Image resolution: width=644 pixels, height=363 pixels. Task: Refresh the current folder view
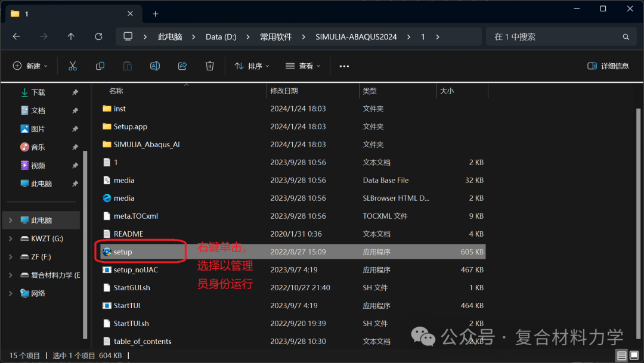(x=98, y=36)
